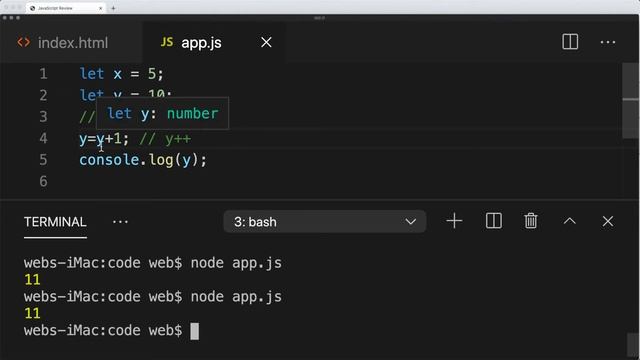
Task: Click the HTML file icon on index.html tab
Action: click(24, 42)
